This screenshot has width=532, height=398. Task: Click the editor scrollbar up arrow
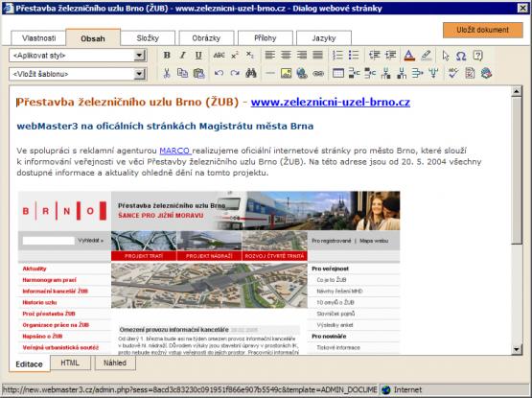pos(517,91)
